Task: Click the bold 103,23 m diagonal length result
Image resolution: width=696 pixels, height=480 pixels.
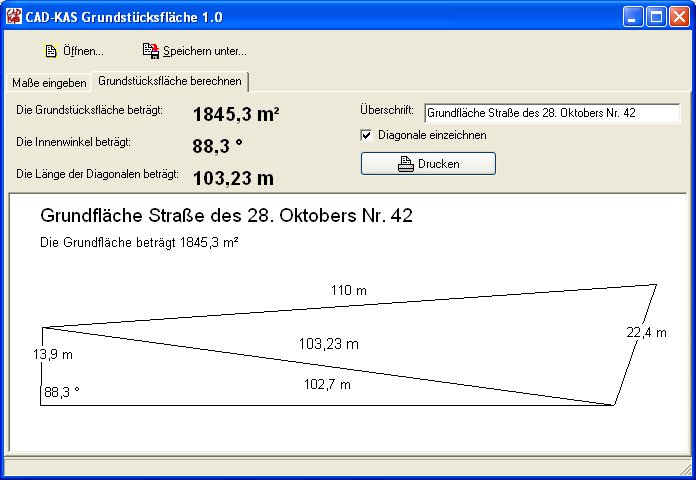Action: click(233, 178)
